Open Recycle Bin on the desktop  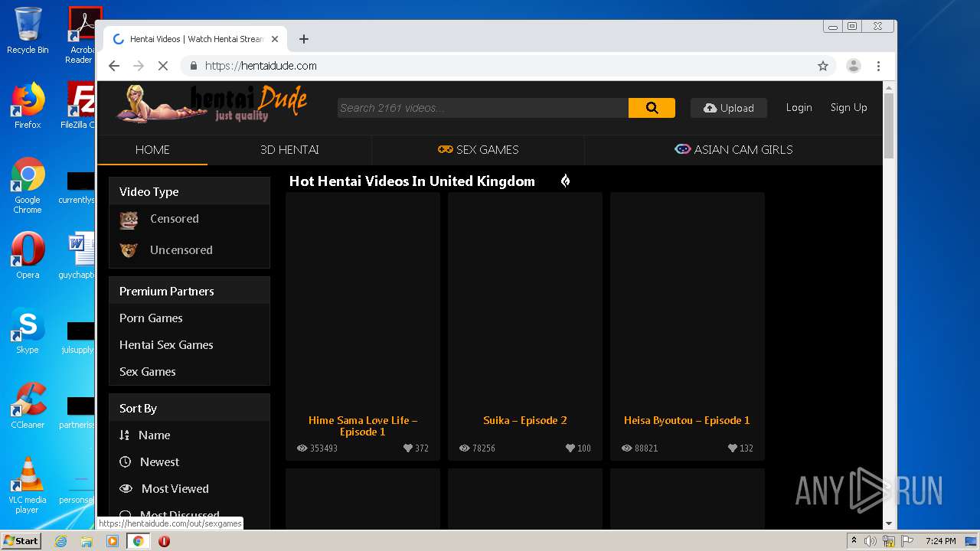click(28, 31)
